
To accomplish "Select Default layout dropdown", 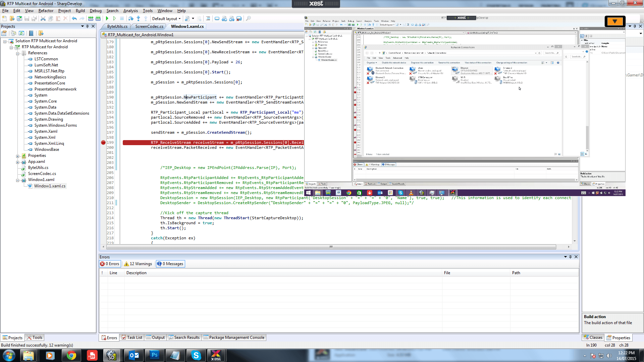I will click(165, 18).
